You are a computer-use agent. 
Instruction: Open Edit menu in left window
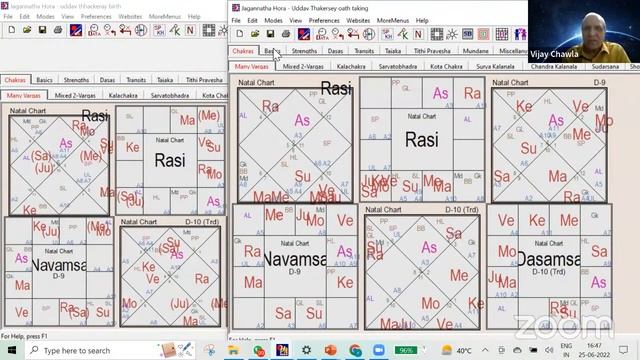tap(24, 16)
